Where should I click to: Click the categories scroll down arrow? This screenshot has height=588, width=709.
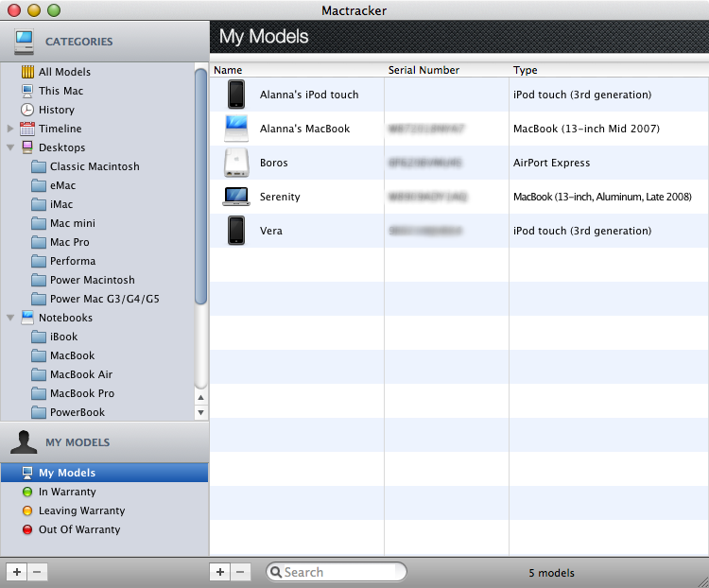[200, 412]
